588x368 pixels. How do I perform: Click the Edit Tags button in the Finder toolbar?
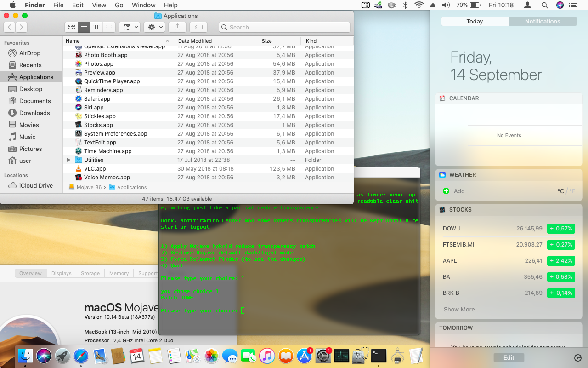pos(198,27)
